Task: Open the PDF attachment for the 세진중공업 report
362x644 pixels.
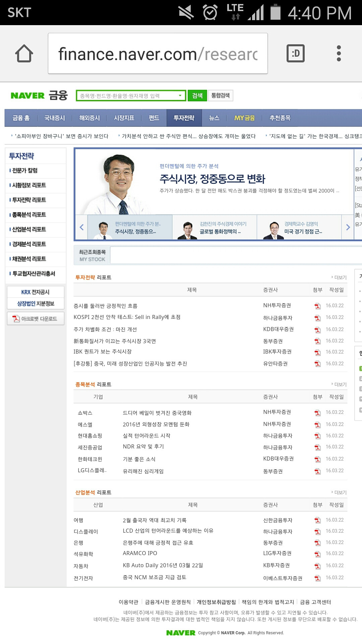Action: click(x=317, y=447)
